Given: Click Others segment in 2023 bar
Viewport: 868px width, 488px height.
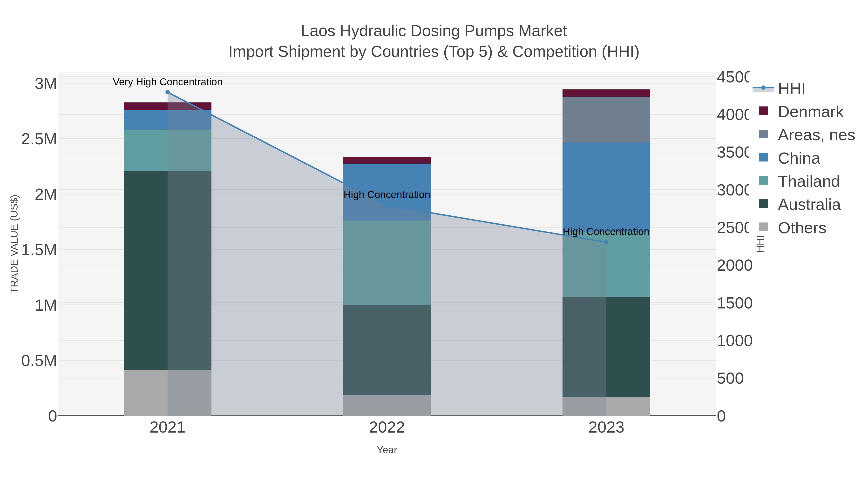Looking at the screenshot, I should tap(606, 406).
